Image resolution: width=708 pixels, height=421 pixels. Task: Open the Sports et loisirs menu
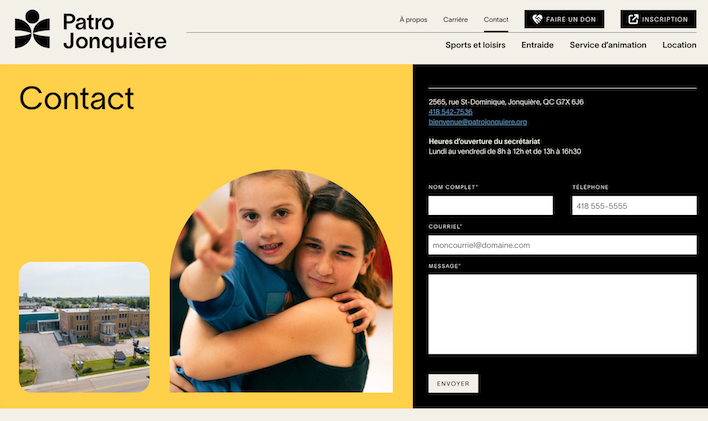(x=475, y=45)
